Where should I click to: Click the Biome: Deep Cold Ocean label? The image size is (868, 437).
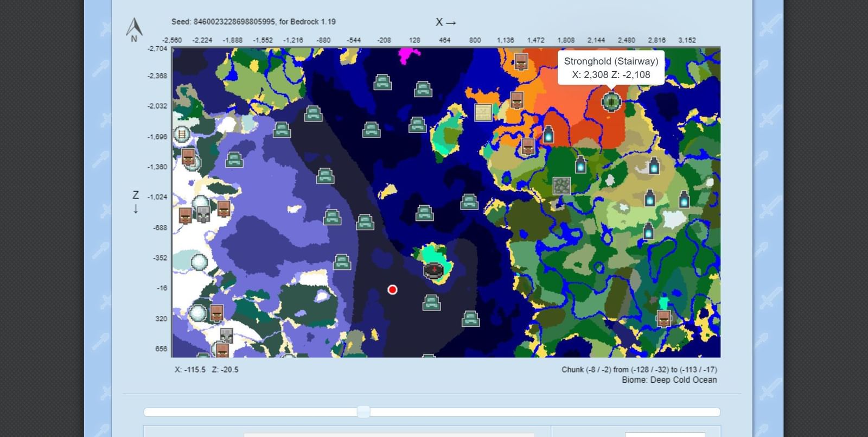click(669, 380)
